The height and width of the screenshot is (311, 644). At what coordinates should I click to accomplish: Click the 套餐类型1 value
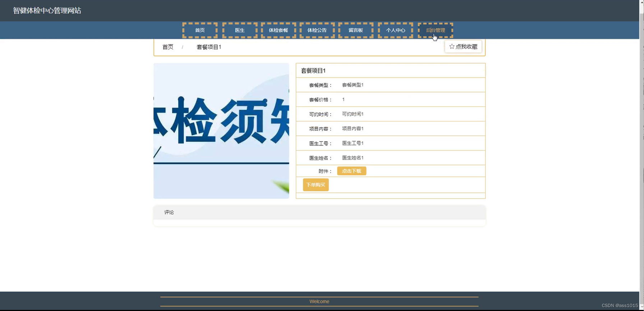353,85
